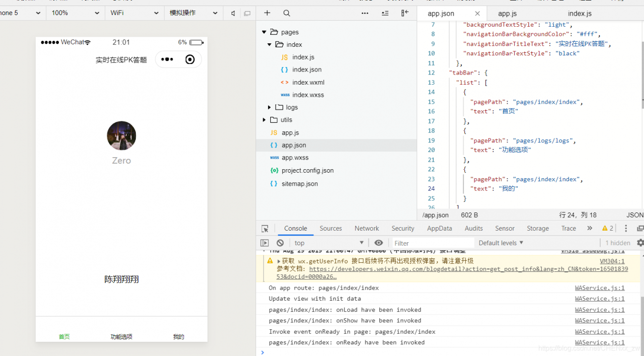The image size is (644, 356).
Task: Switch to the Network tab in DevTools
Action: pyautogui.click(x=366, y=229)
